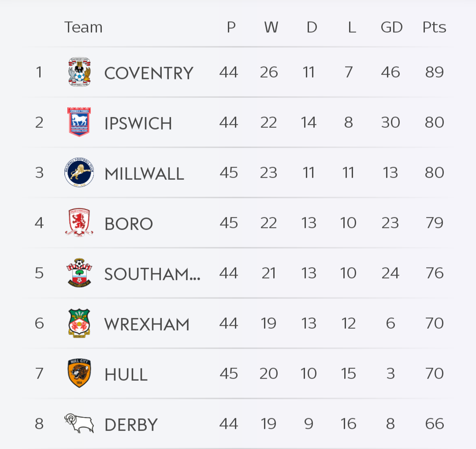Select the Wrexham club crest
The width and height of the screenshot is (476, 449).
tap(79, 323)
